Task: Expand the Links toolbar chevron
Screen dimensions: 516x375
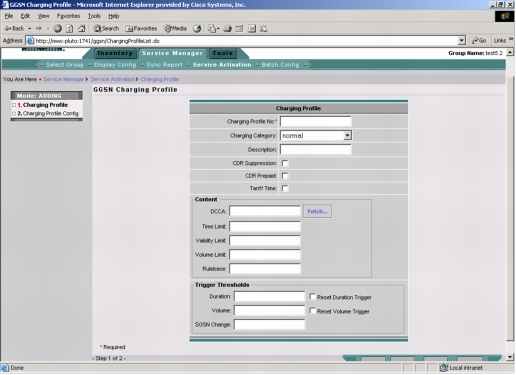Action: tap(511, 39)
